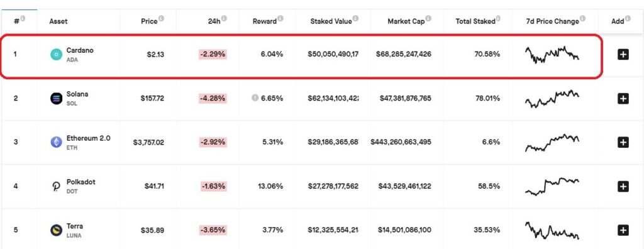Sort by Reward column header
Viewport: 644px width, 249px height.
tap(265, 21)
